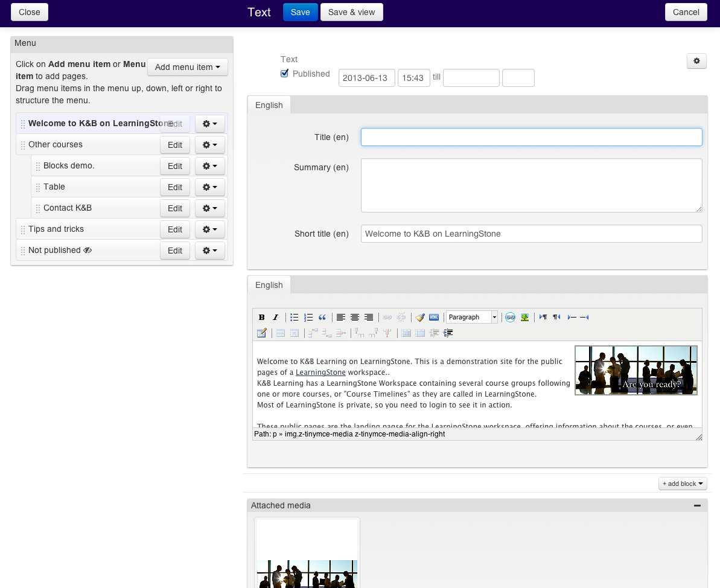
Task: Click the blue Save button
Action: 301,13
